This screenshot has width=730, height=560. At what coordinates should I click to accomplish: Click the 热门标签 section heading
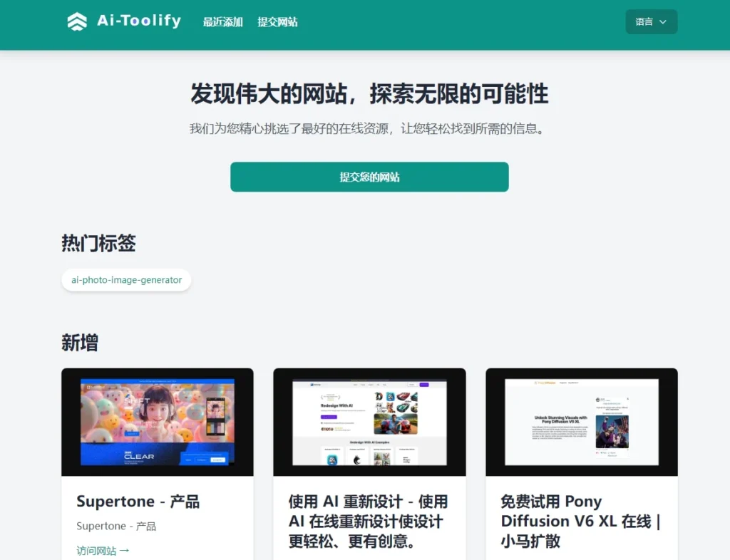98,244
